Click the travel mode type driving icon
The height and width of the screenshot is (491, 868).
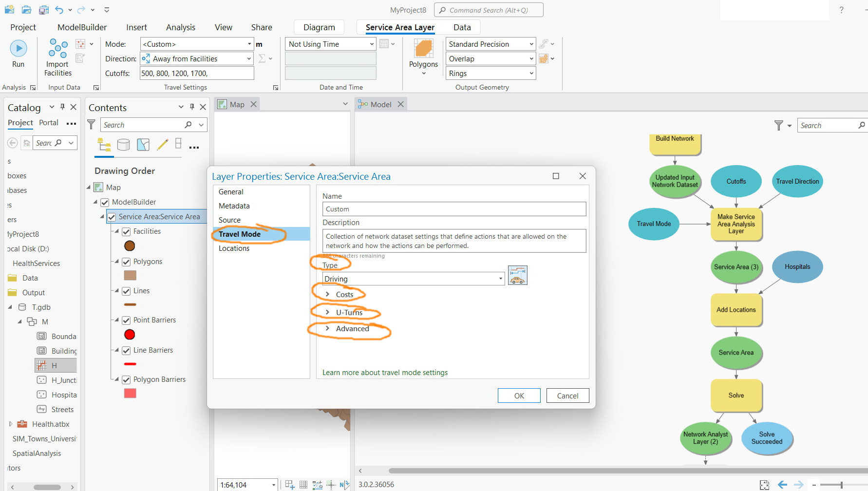point(517,275)
